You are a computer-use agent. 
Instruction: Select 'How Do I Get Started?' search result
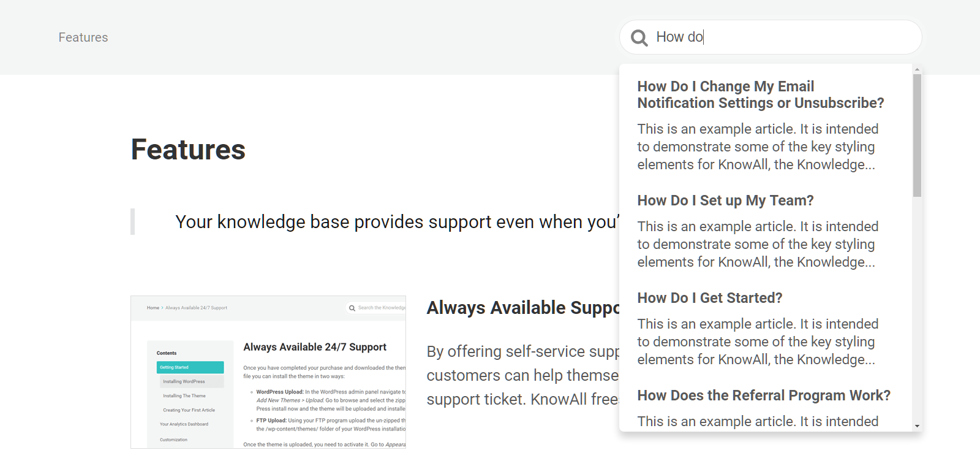pyautogui.click(x=709, y=298)
